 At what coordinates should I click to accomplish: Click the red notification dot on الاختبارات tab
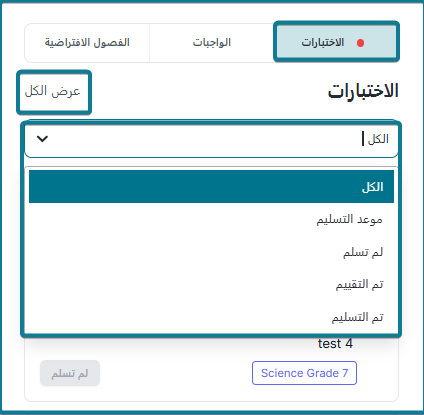[360, 43]
